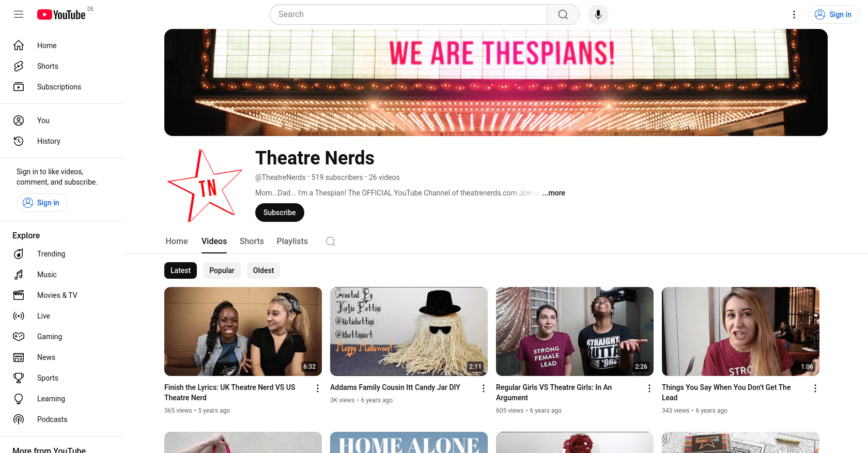868x453 pixels.
Task: Select the Latest sort chip
Action: click(180, 270)
